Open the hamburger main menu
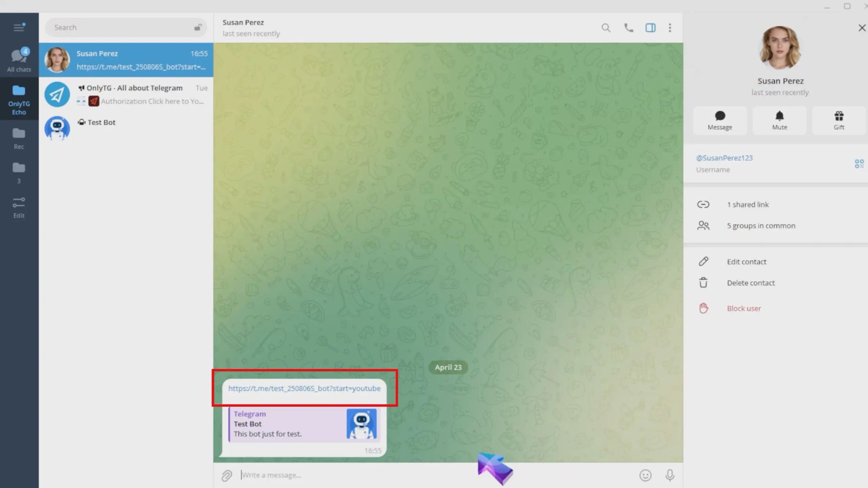Image resolution: width=868 pixels, height=488 pixels. pos(19,27)
